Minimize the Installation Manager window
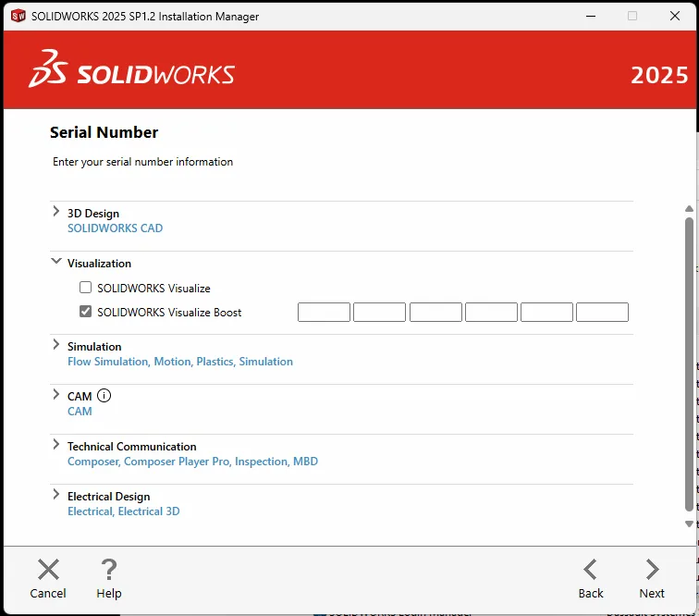Image resolution: width=699 pixels, height=616 pixels. [591, 16]
